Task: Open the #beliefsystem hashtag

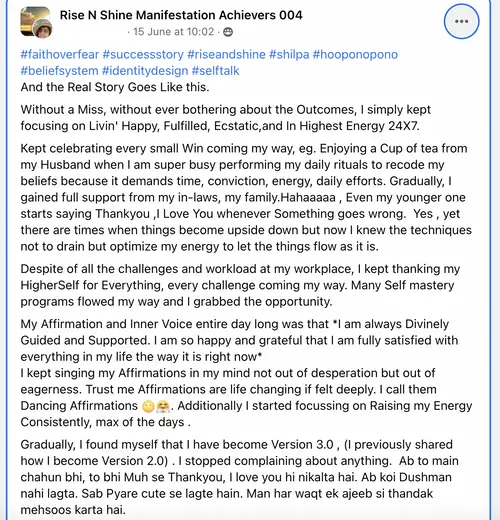Action: [x=59, y=71]
